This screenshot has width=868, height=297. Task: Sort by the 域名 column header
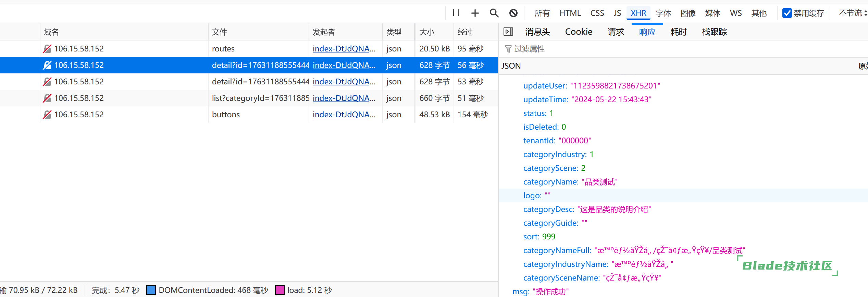click(x=124, y=32)
